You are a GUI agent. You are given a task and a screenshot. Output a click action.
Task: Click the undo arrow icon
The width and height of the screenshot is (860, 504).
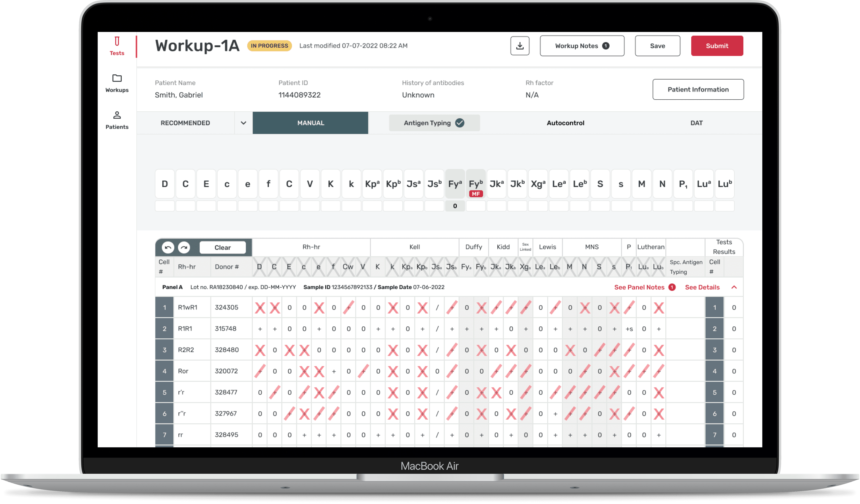(x=168, y=247)
